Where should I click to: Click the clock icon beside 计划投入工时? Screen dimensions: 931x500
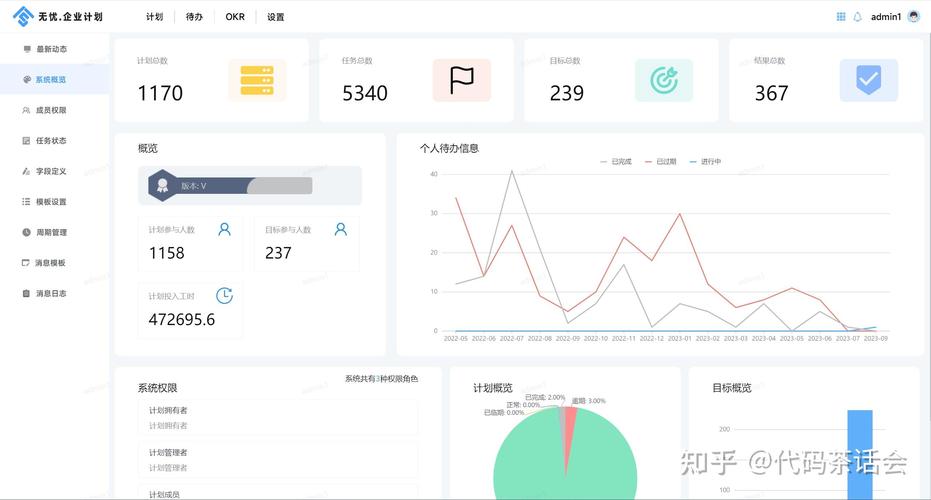click(224, 296)
